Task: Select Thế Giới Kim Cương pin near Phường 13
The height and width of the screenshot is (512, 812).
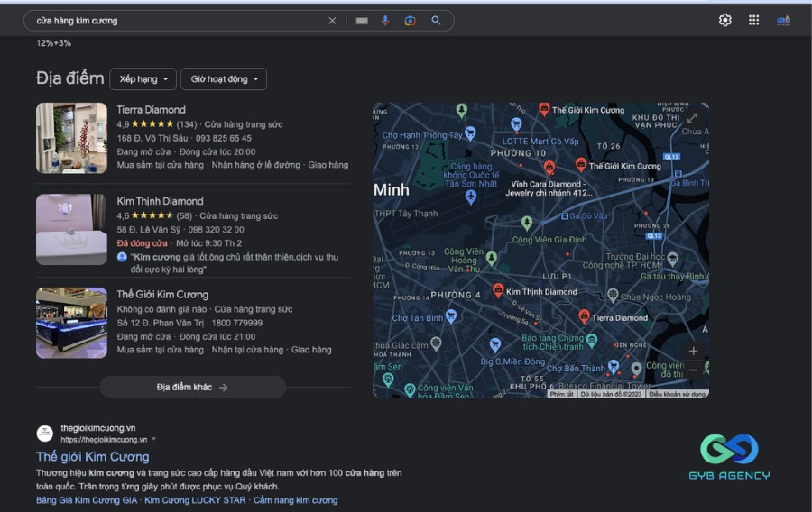Action: coord(581,164)
